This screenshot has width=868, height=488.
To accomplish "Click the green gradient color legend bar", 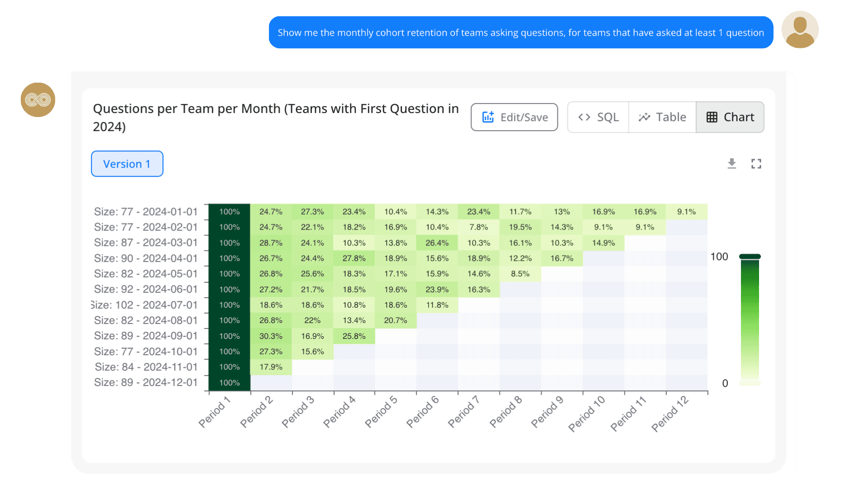I will tap(750, 320).
